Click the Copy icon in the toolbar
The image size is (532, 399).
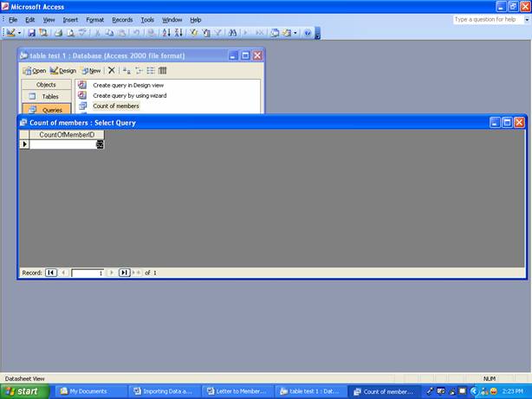(109, 33)
